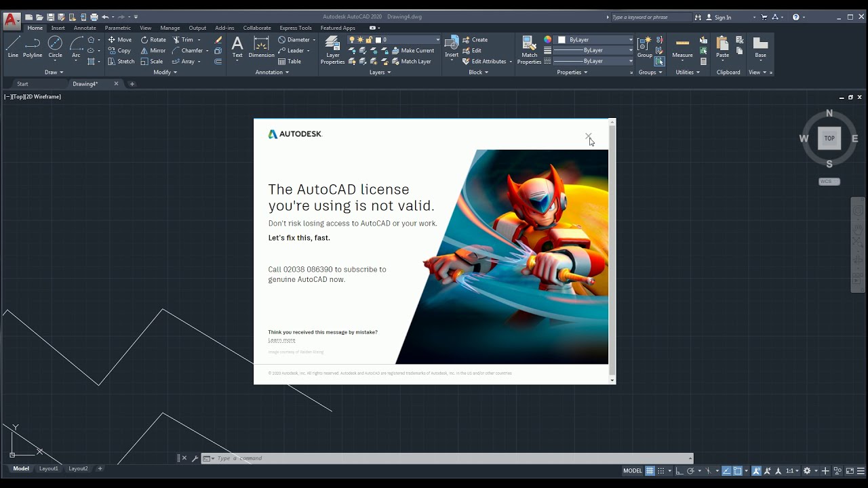
Task: Expand the Layers panel
Action: coord(380,72)
